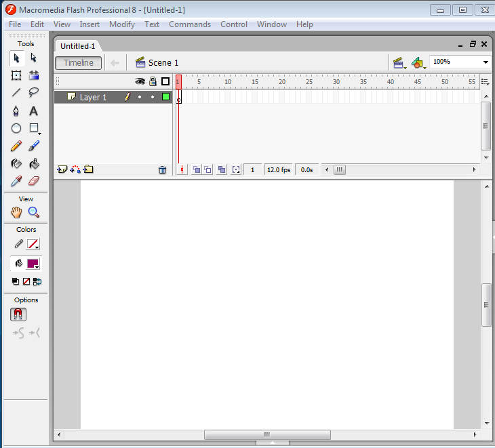Select the Subselection (white arrow) tool
This screenshot has height=448, width=495.
pyautogui.click(x=33, y=58)
